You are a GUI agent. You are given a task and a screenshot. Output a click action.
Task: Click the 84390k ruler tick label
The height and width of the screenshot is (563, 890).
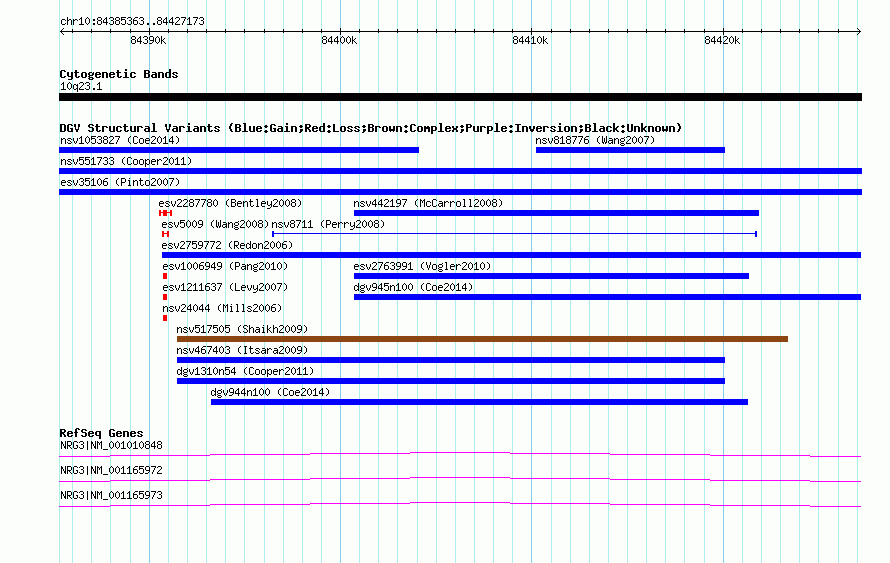click(148, 40)
